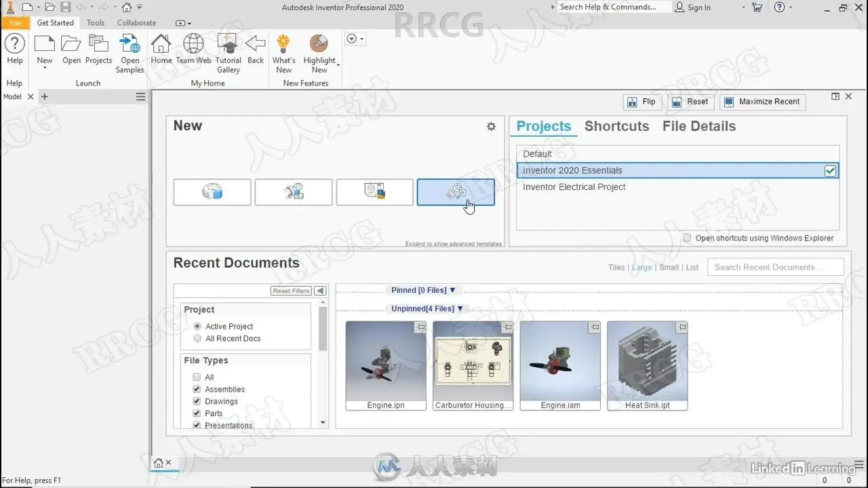The width and height of the screenshot is (868, 488).
Task: Select All Recent Docs radio button
Action: [x=197, y=338]
